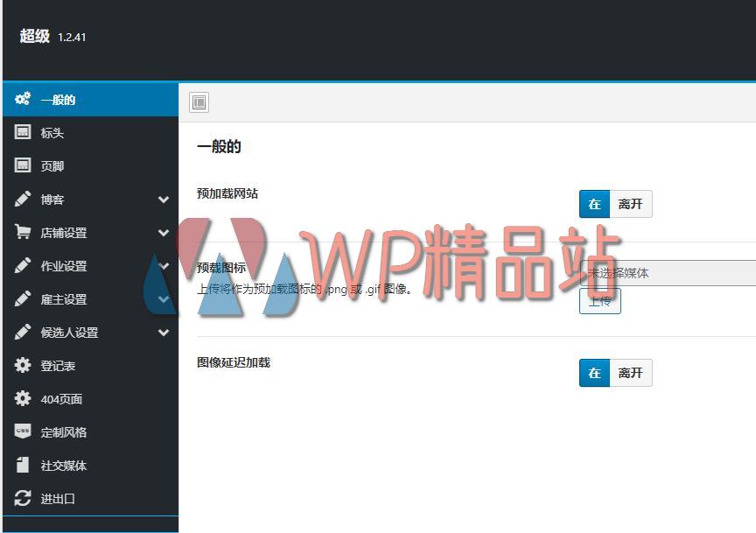Turn off 预加载网站 with the 离开 switch
756x533 pixels.
click(x=631, y=203)
